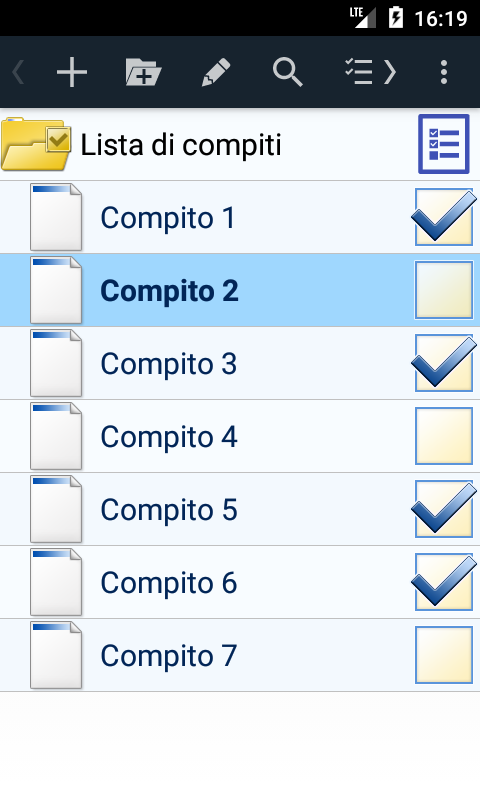Open the three-dot overflow menu
Screen dimensions: 480x800
[x=444, y=72]
